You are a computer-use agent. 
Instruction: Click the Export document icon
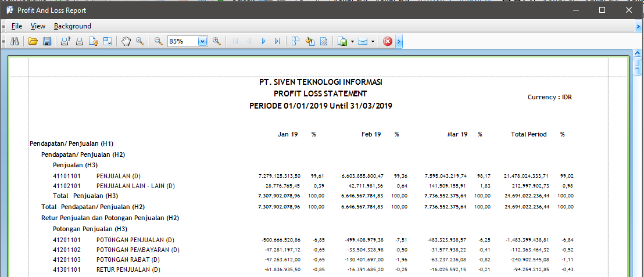342,41
